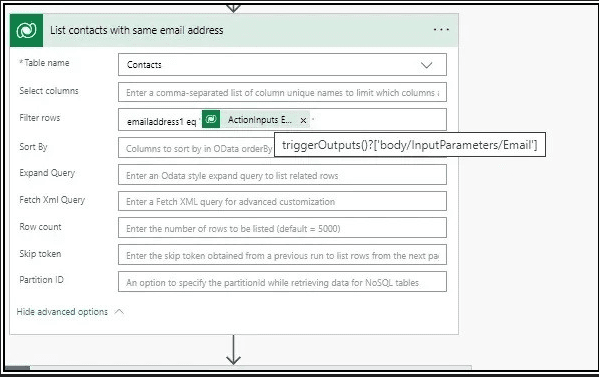Viewport: 599px width, 377px height.
Task: Click the Select columns input field
Action: point(282,92)
